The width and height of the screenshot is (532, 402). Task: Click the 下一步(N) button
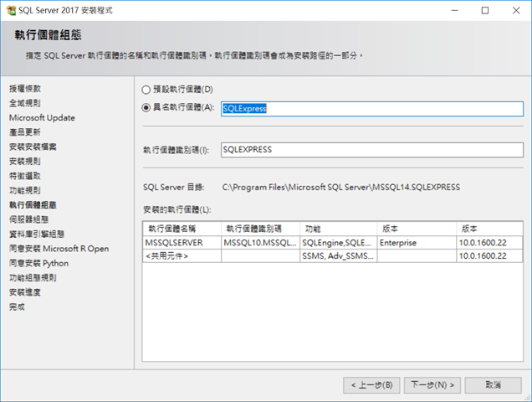(432, 385)
